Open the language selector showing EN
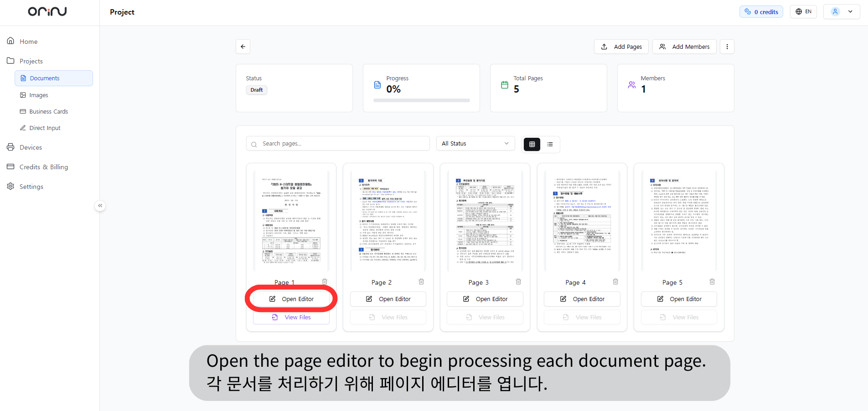 click(x=803, y=11)
